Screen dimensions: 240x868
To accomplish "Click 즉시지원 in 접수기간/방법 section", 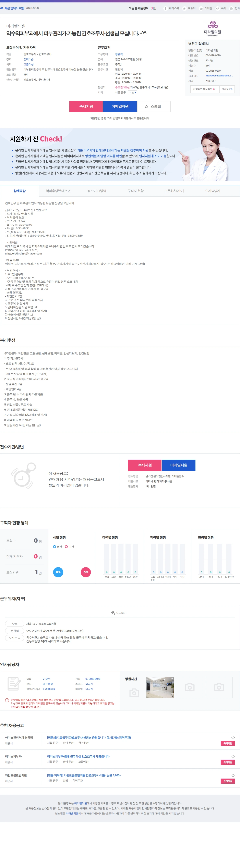I will click(145, 465).
